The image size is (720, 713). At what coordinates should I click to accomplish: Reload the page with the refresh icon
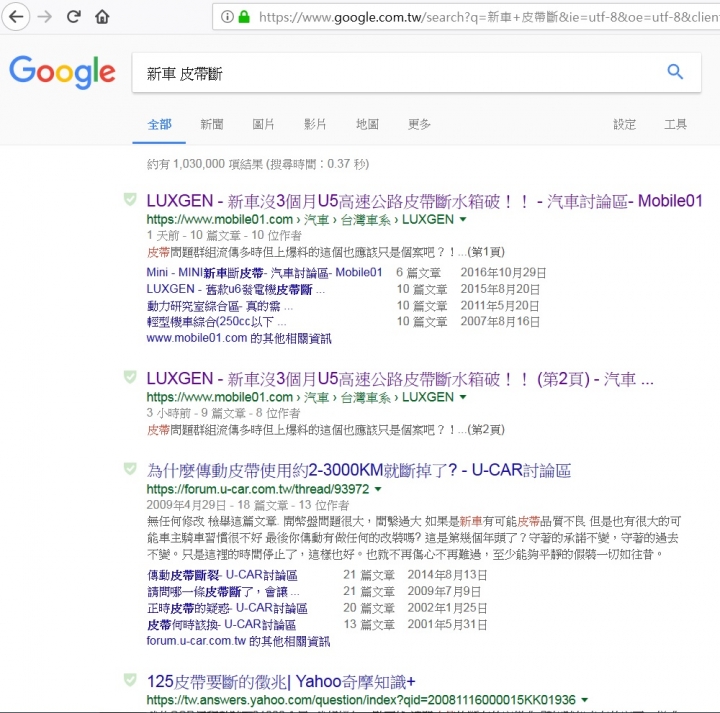[x=73, y=17]
